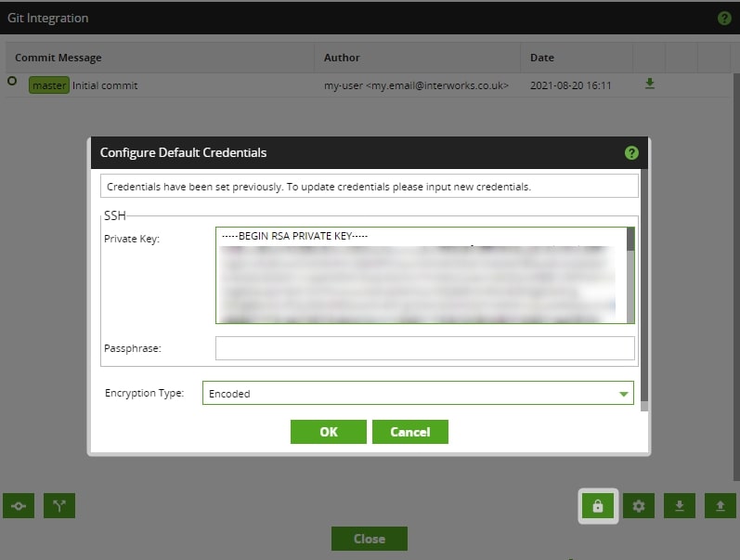This screenshot has width=740, height=560.
Task: Click the download icon in the Initial commit row
Action: (x=650, y=85)
